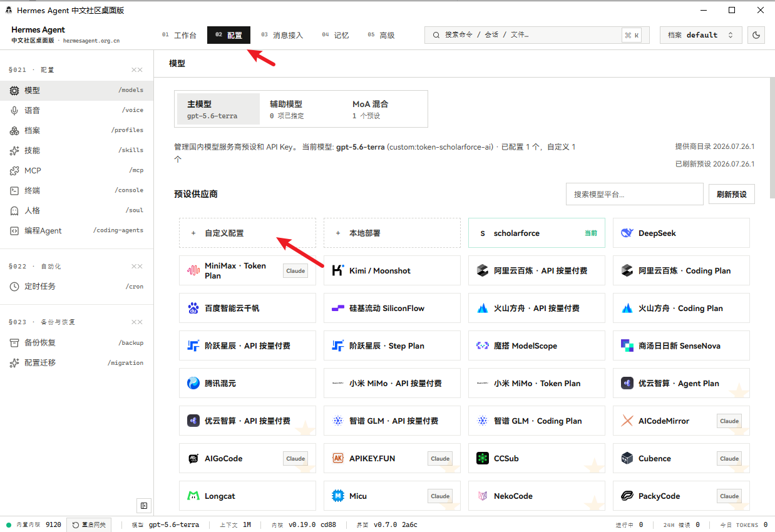This screenshot has height=532, width=775.
Task: Click the Cubence cube logo
Action: [x=627, y=458]
